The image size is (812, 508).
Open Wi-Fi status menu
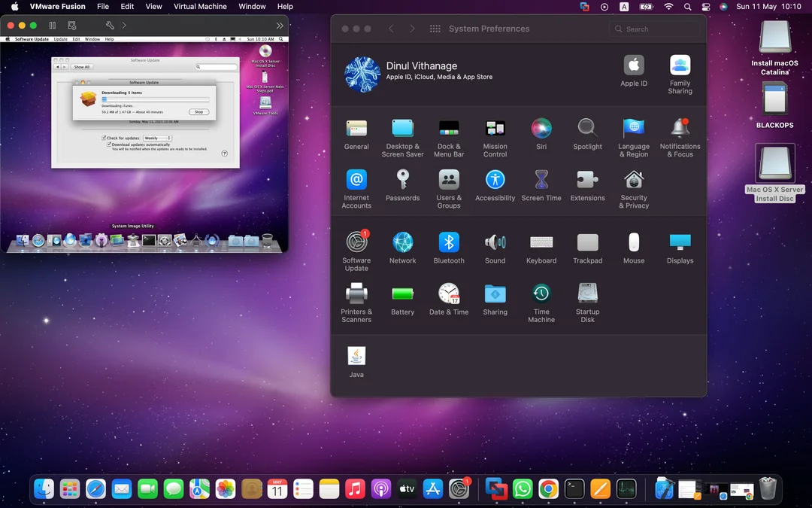pos(668,7)
